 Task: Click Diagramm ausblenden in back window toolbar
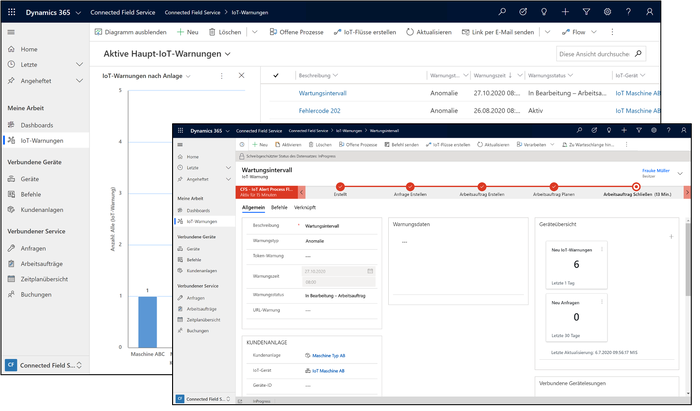coord(130,32)
